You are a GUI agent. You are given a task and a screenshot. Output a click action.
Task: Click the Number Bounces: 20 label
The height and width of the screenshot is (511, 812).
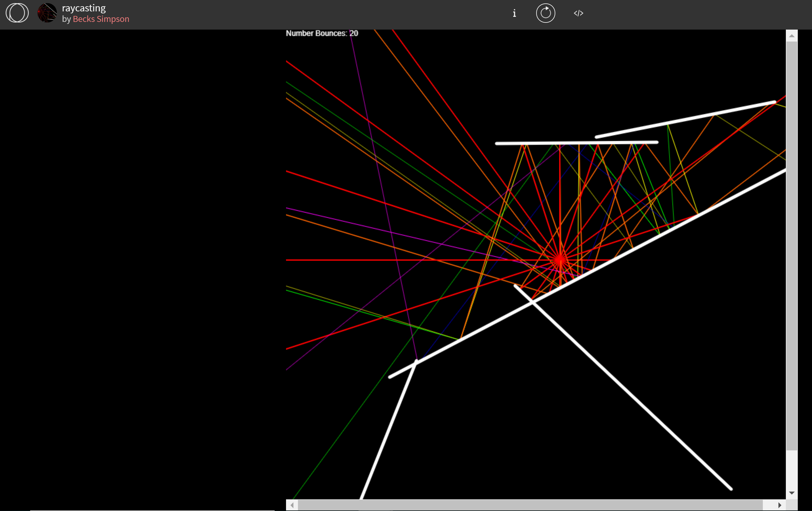[x=322, y=33]
